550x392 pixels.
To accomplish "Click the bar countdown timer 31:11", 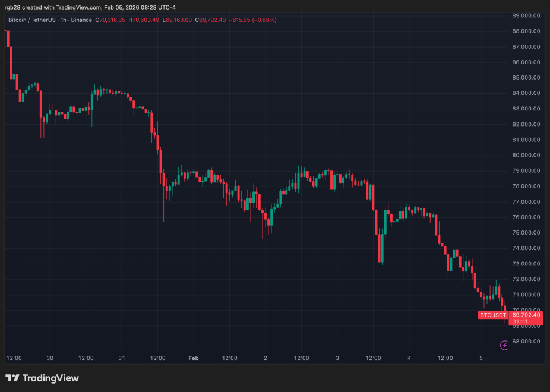I will (x=520, y=322).
